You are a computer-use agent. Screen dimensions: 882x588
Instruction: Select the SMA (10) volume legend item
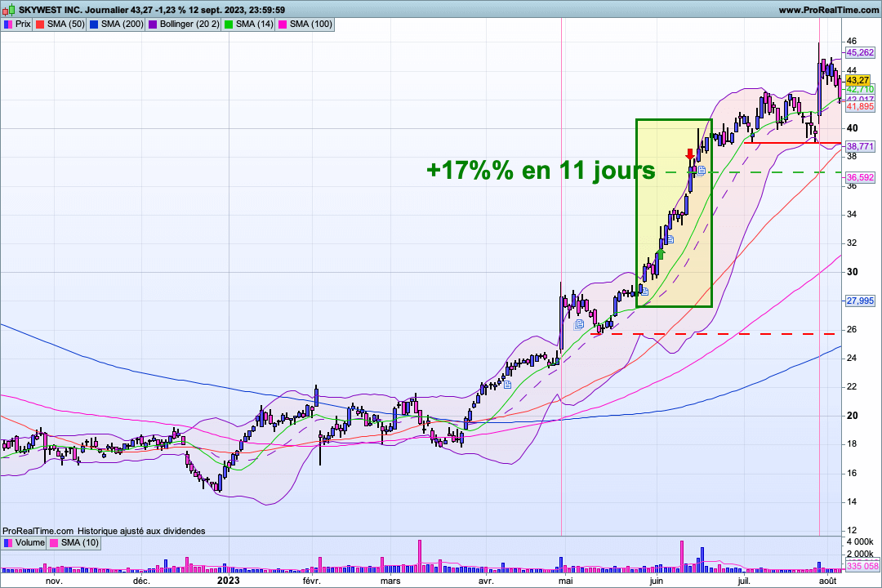pyautogui.click(x=74, y=543)
